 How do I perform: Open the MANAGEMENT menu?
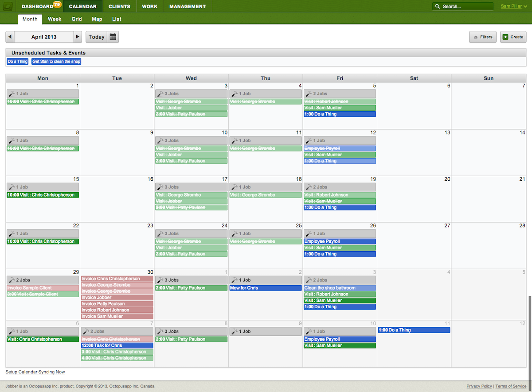pyautogui.click(x=187, y=6)
